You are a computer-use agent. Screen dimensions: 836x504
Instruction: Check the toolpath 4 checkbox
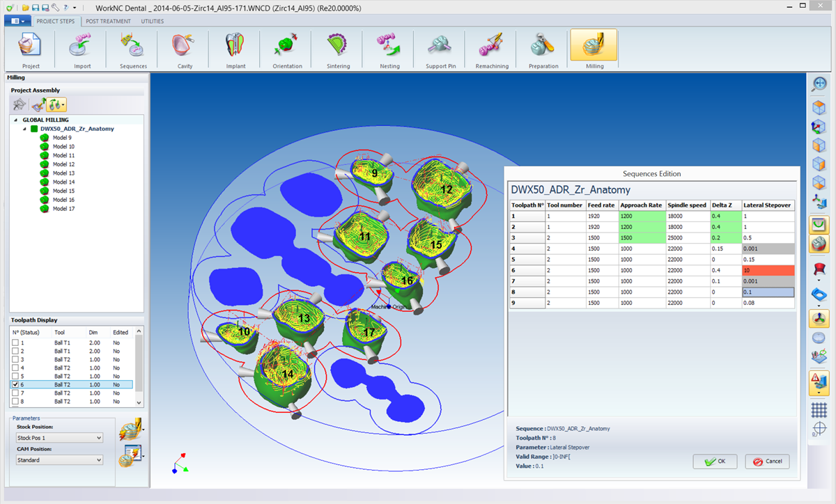coord(16,368)
